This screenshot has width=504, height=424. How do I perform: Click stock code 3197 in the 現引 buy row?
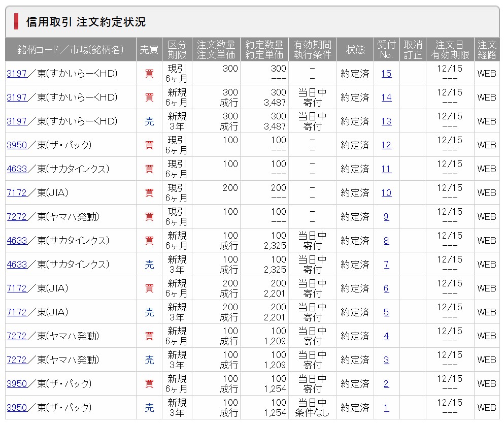point(17,74)
